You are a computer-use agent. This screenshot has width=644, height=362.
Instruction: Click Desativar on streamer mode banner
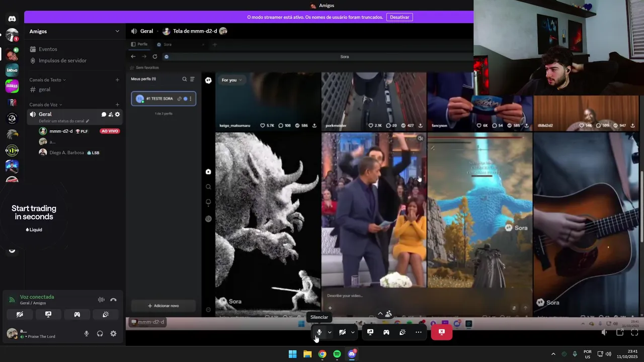point(399,17)
